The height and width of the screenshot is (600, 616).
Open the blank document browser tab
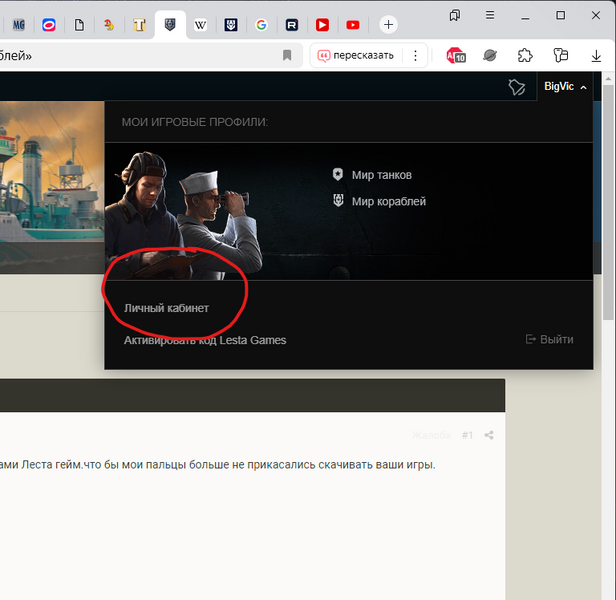pos(79,25)
